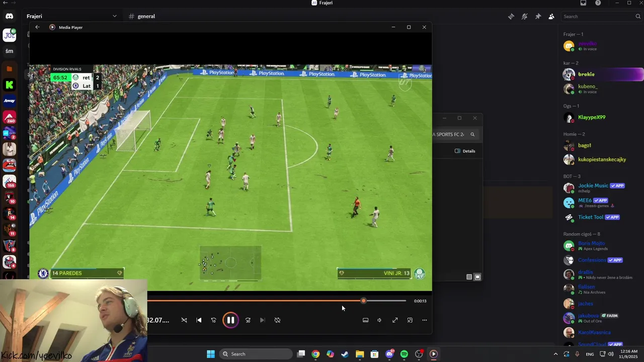Image resolution: width=644 pixels, height=362 pixels.
Task: Skip back 10 seconds
Action: pyautogui.click(x=213, y=320)
